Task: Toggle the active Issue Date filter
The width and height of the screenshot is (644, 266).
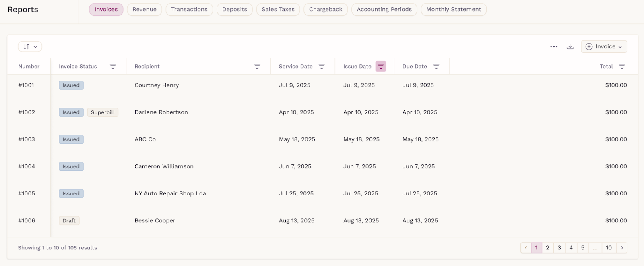Action: coord(381,66)
